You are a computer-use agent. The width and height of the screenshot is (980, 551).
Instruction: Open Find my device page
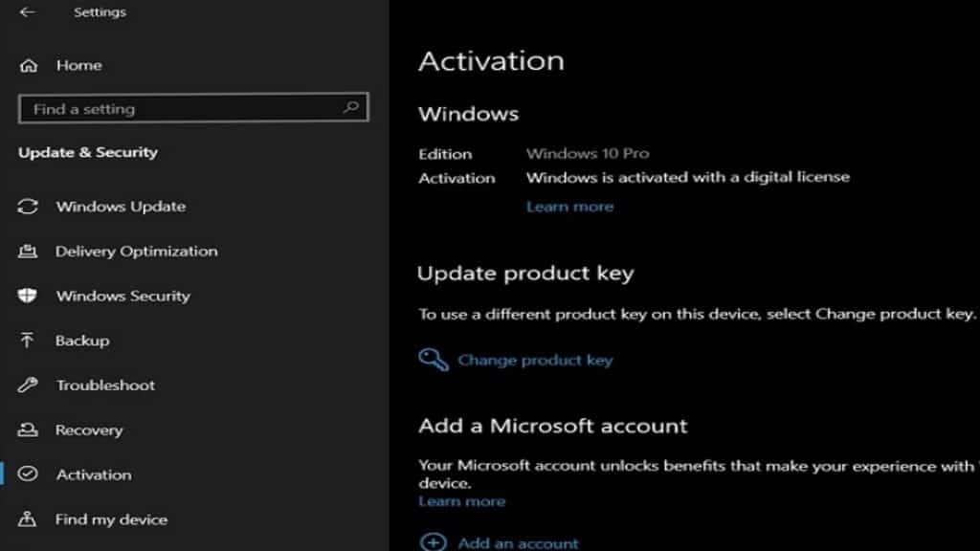[111, 519]
